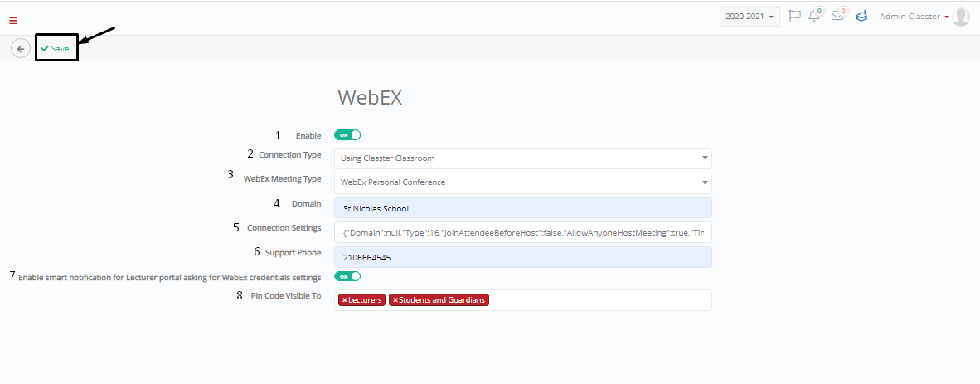Remove Students and Guardians tag
The height and width of the screenshot is (384, 980).
pos(395,300)
